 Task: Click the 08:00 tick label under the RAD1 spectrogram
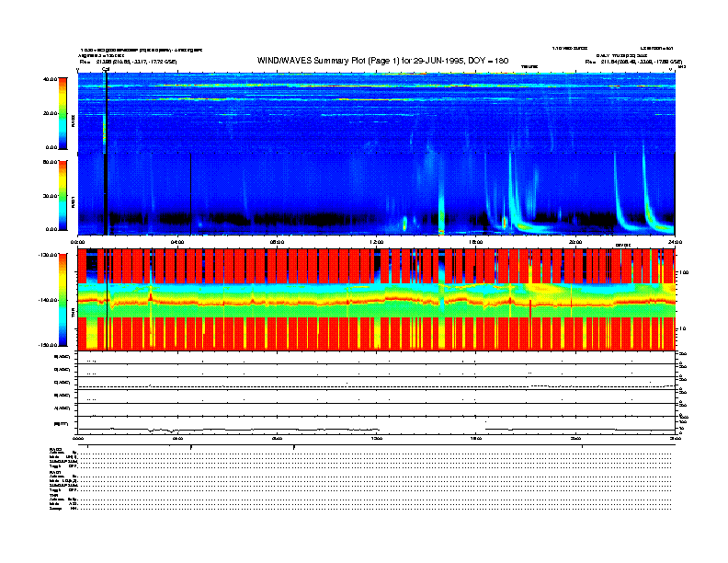point(278,242)
